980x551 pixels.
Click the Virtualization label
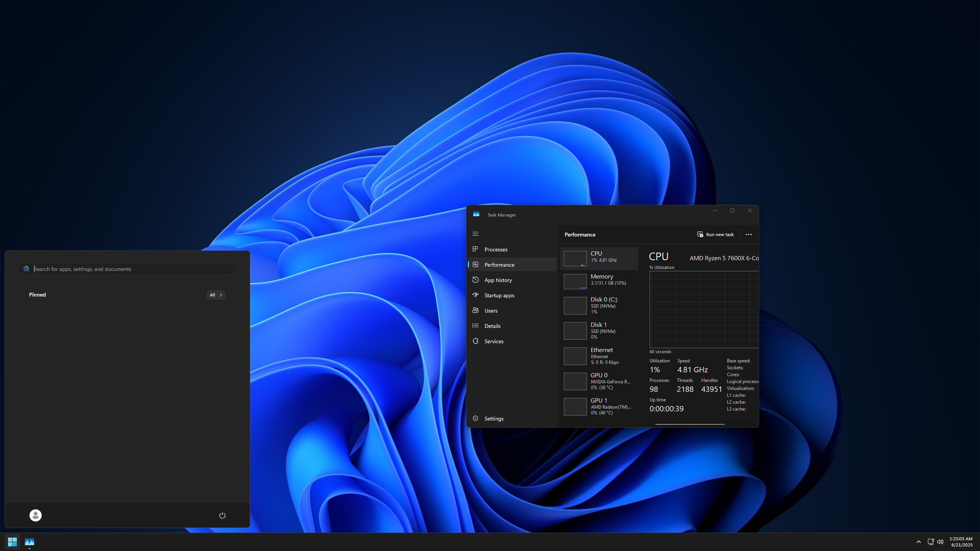pos(741,388)
